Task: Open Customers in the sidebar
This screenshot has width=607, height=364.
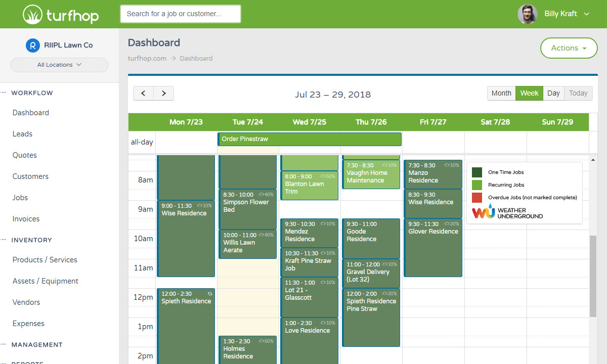Action: click(30, 176)
